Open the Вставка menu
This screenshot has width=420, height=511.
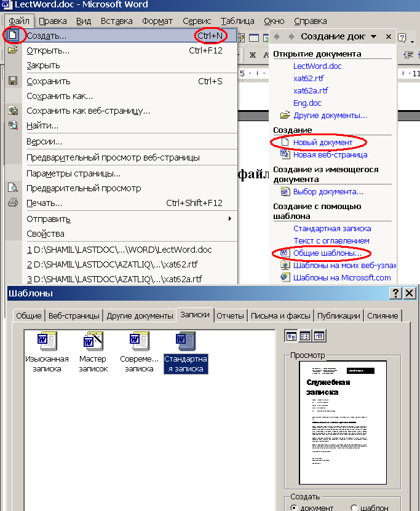click(117, 21)
